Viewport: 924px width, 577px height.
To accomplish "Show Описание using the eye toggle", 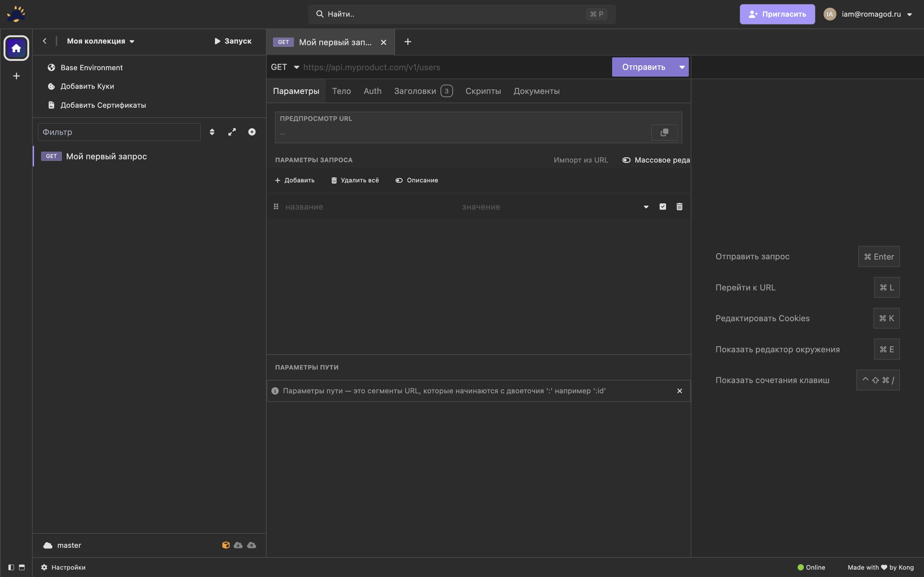I will coord(399,180).
